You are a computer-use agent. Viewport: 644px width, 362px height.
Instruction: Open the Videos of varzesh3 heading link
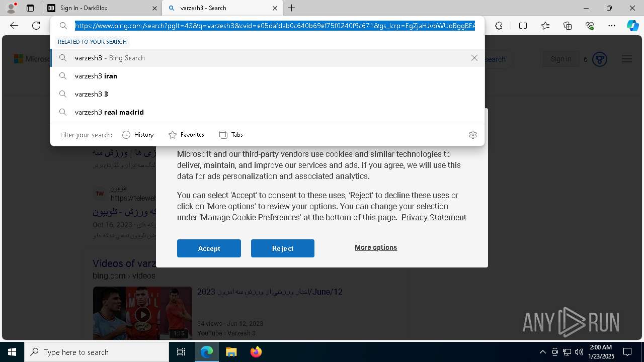(124, 263)
